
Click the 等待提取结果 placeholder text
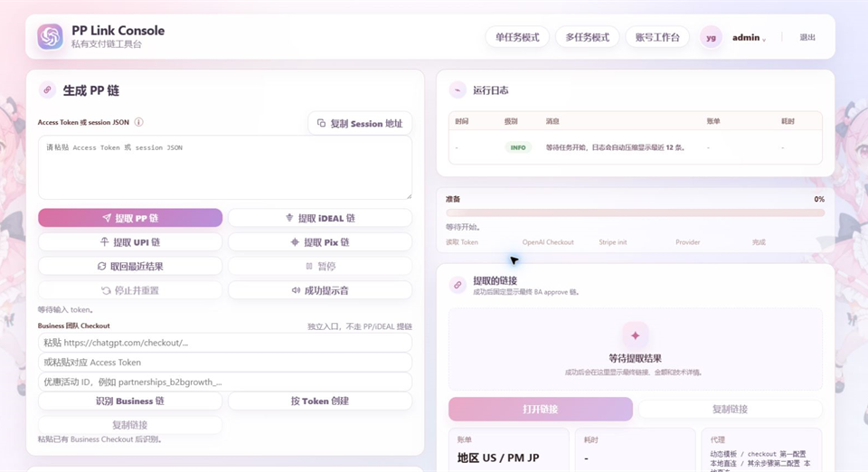coord(635,358)
